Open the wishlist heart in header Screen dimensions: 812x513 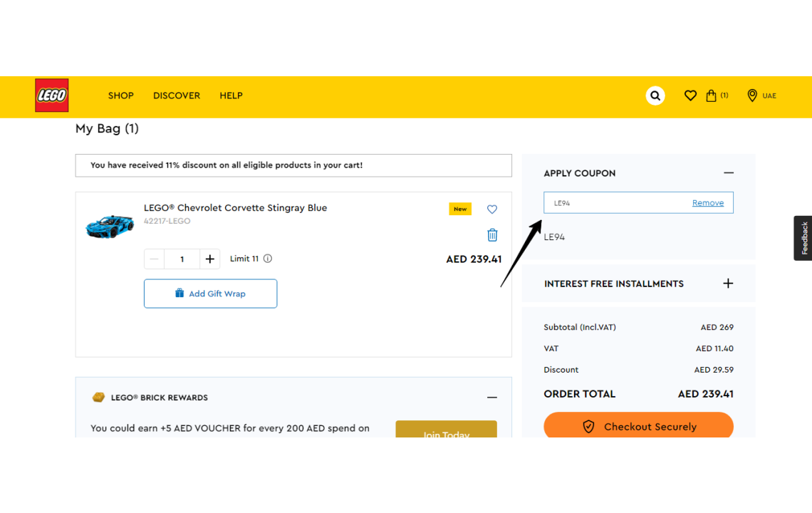(690, 95)
